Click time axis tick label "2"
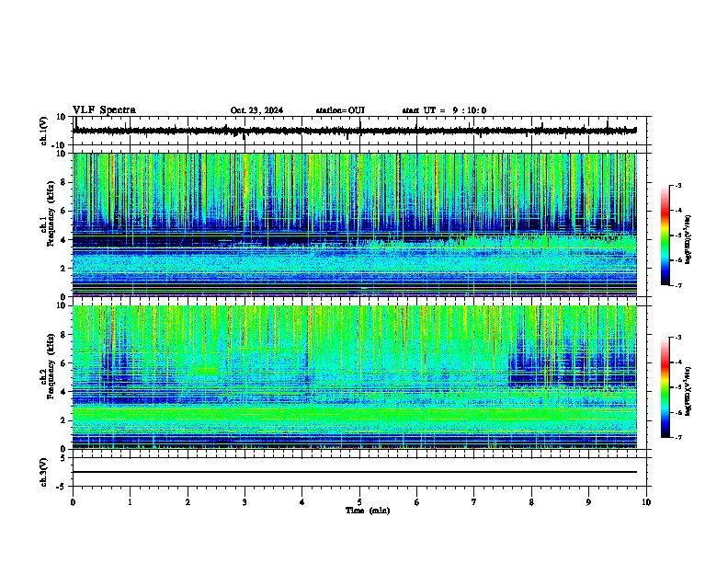 [x=188, y=502]
